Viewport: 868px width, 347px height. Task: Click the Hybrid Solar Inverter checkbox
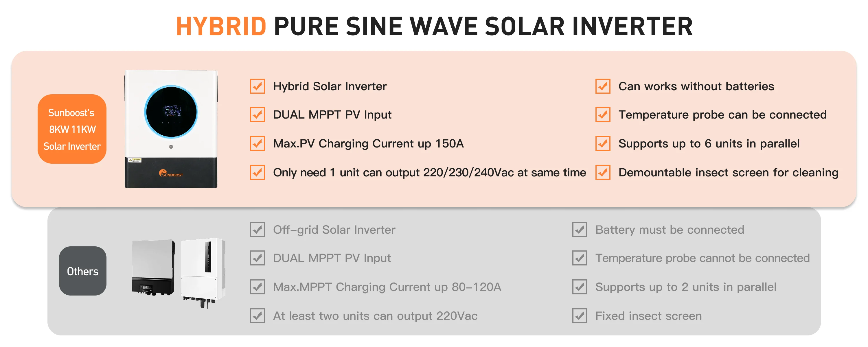tap(258, 86)
